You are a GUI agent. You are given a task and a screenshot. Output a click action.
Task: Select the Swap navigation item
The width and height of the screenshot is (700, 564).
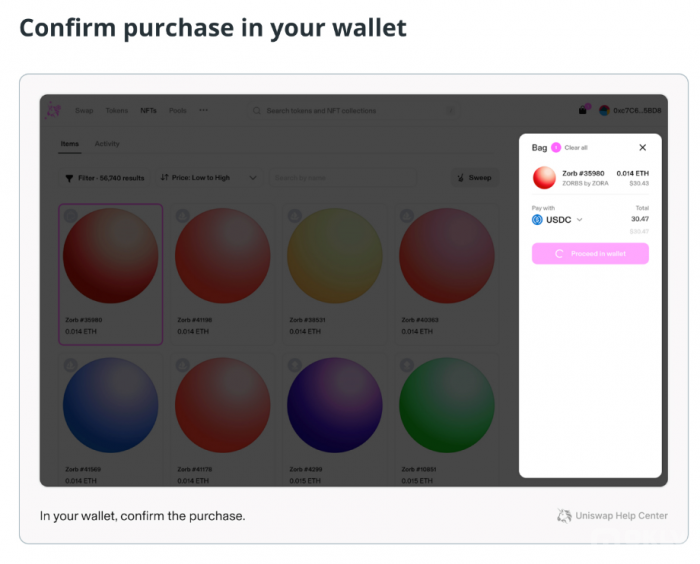[x=84, y=110]
